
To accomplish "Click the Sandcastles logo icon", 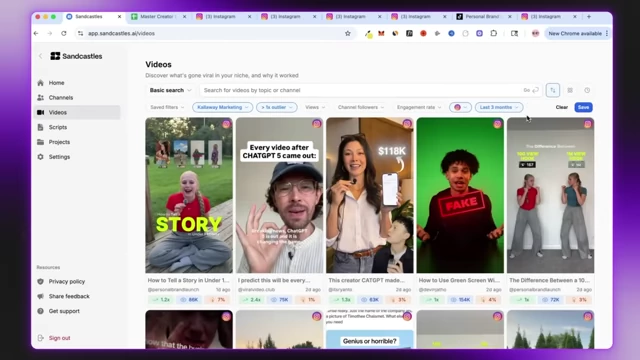I will (x=55, y=56).
